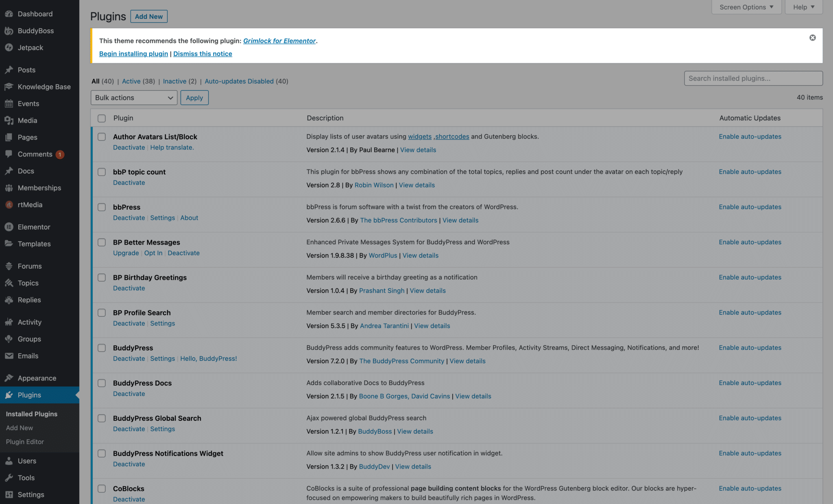This screenshot has width=833, height=504.
Task: Expand the Screen Options panel
Action: 746,7
